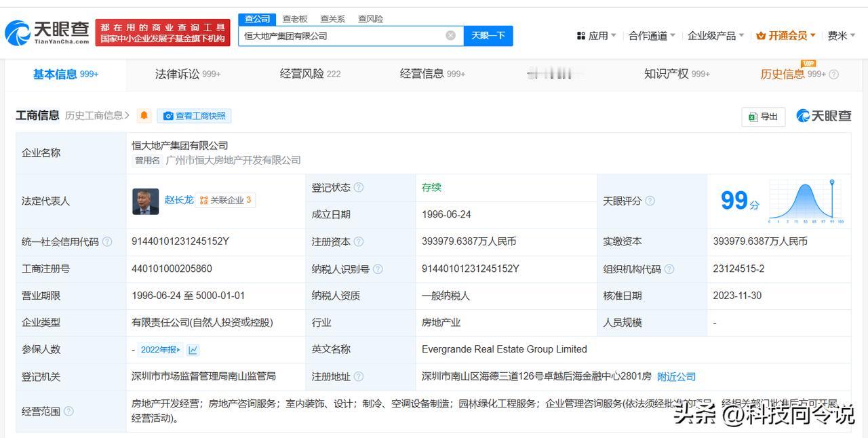Image resolution: width=868 pixels, height=438 pixels.
Task: Click help icon next to 统一社会信用代码
Action: 107,242
